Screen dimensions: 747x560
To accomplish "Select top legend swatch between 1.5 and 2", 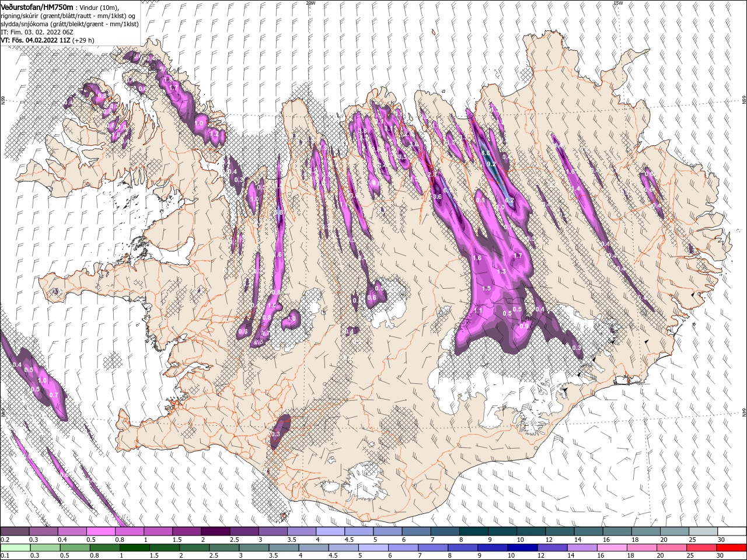I will (186, 531).
